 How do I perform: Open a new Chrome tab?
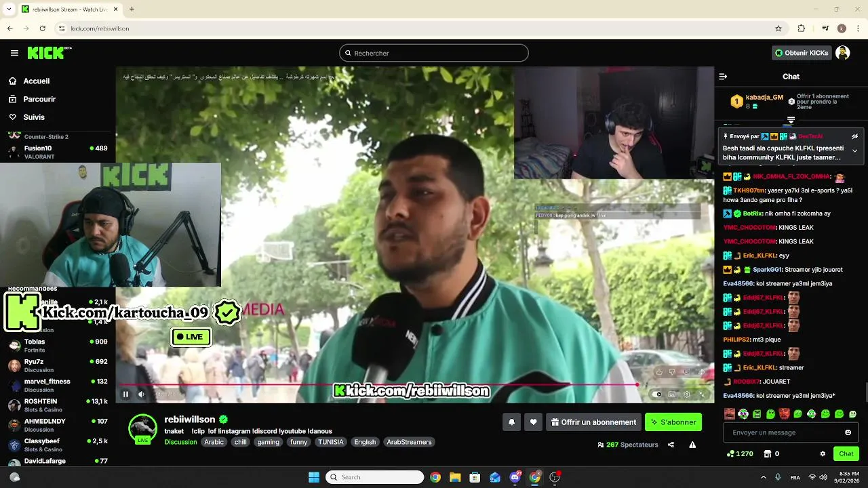click(x=132, y=9)
